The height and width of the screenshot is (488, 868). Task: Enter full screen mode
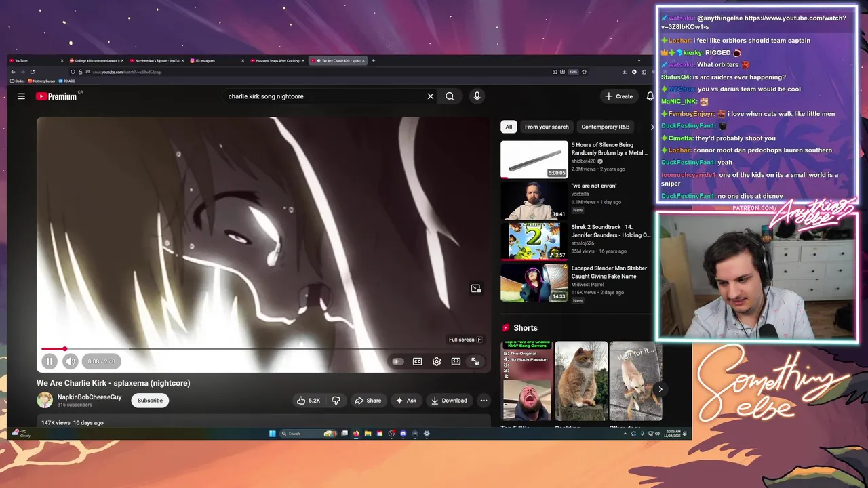pyautogui.click(x=475, y=361)
